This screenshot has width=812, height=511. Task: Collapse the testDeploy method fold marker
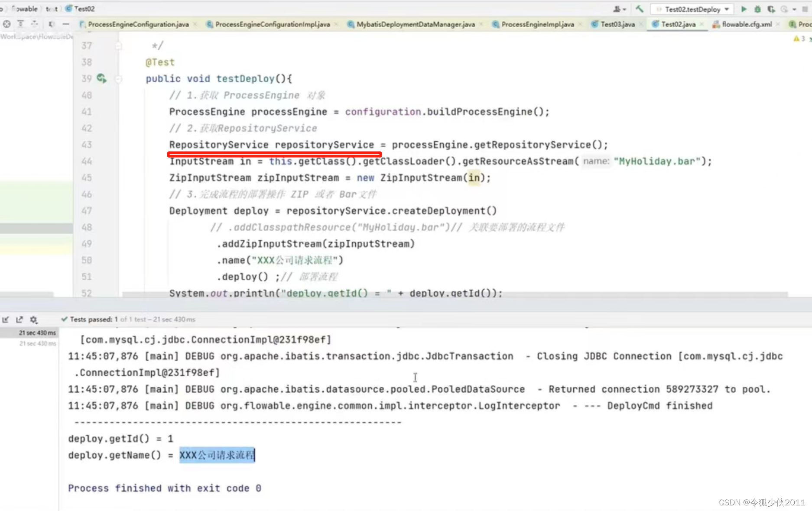[118, 79]
